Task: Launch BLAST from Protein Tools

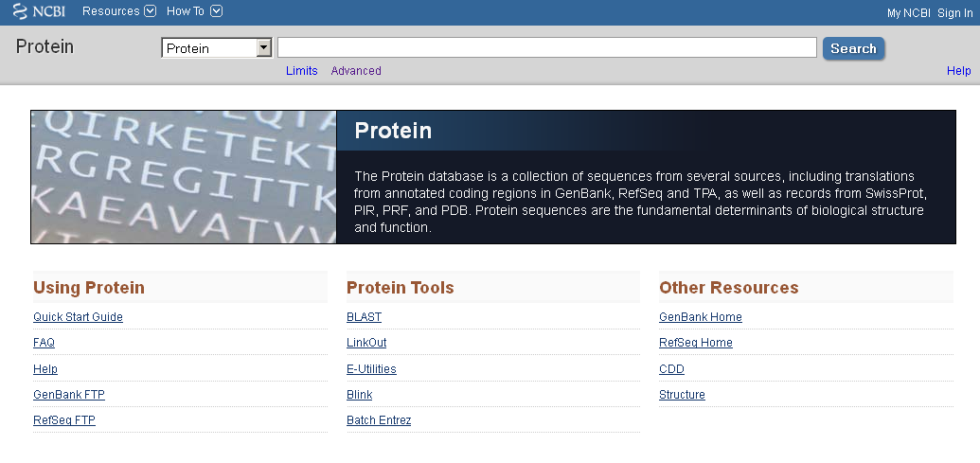Action: 364,317
